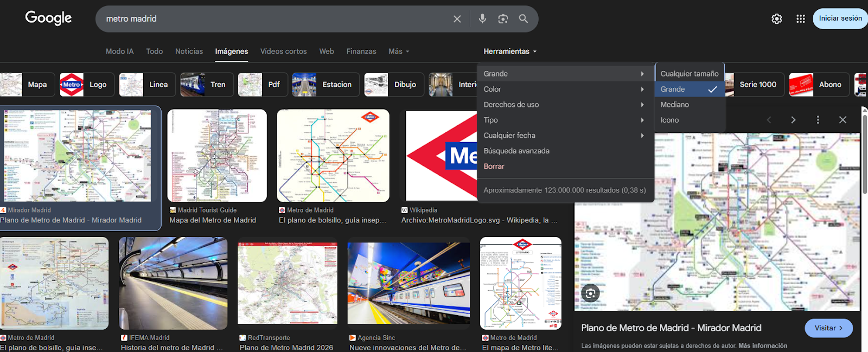Image resolution: width=868 pixels, height=352 pixels.
Task: Open the IFEMA Madrid metro station thumbnail
Action: pyautogui.click(x=173, y=283)
